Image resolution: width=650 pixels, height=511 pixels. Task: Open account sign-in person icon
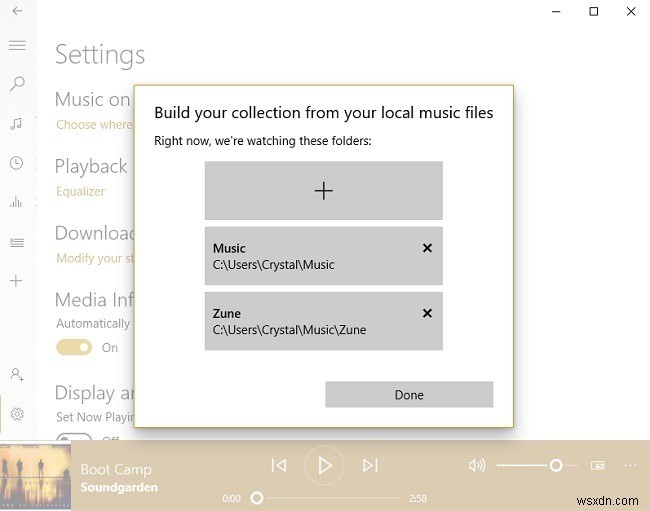[17, 375]
